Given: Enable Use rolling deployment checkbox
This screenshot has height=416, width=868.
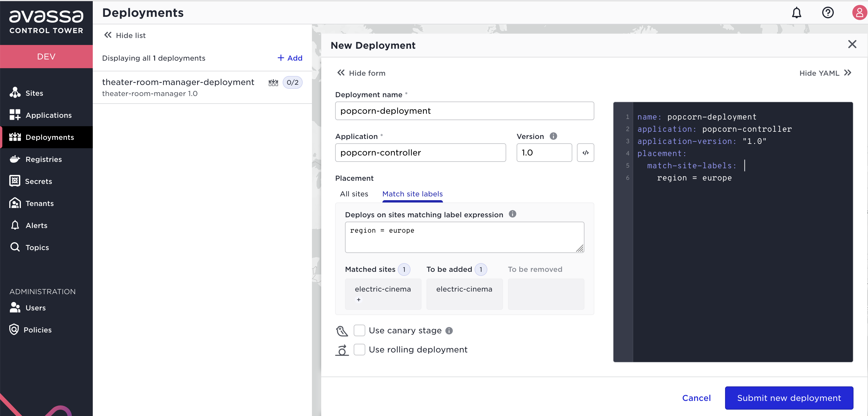Looking at the screenshot, I should click(x=359, y=350).
